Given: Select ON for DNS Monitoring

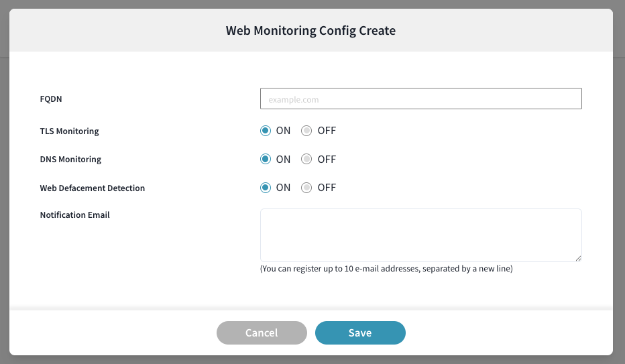Looking at the screenshot, I should point(266,160).
